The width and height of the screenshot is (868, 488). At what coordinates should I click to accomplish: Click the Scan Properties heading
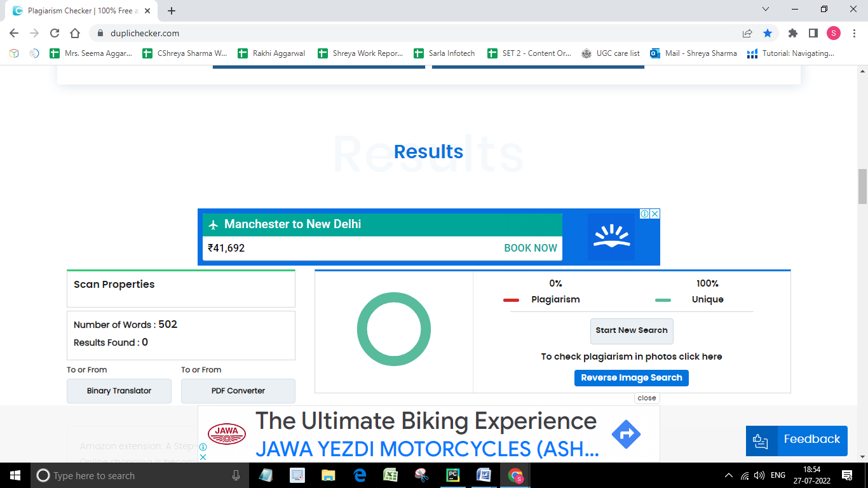[114, 284]
